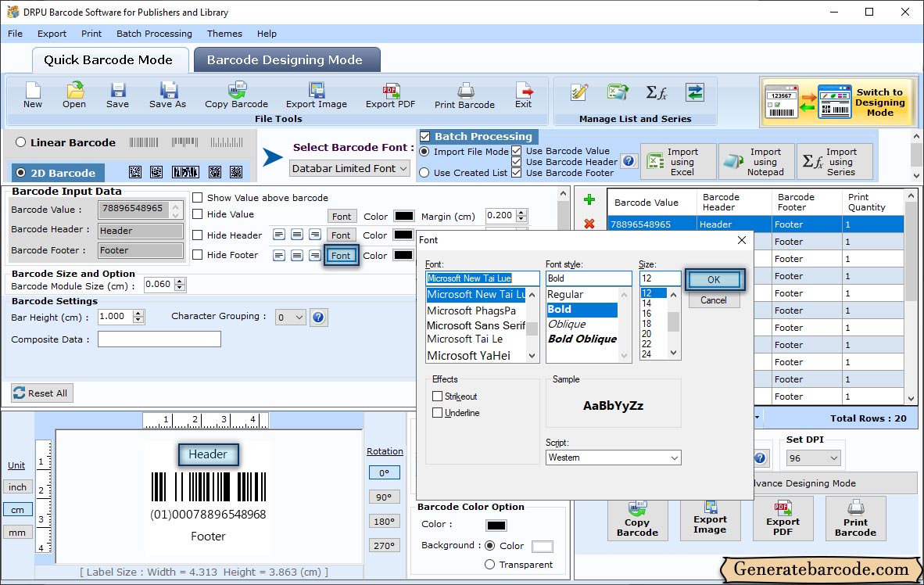Viewport: 924px width, 585px height.
Task: Open the Script dropdown in Font dialog
Action: pyautogui.click(x=614, y=458)
